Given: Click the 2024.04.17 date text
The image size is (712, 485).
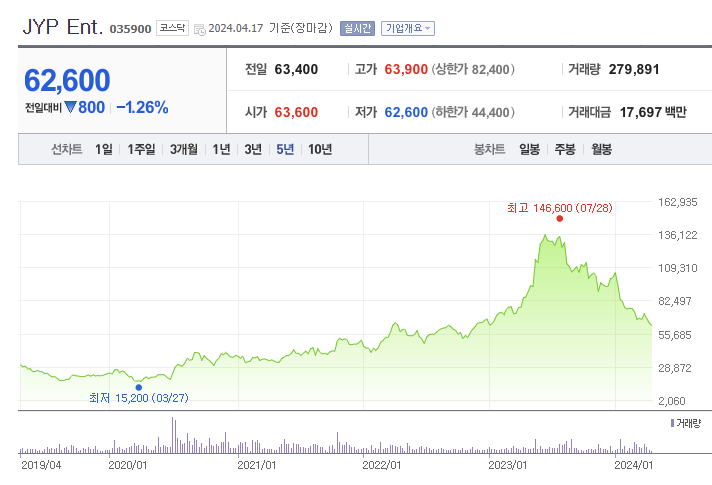Looking at the screenshot, I should coord(236,28).
